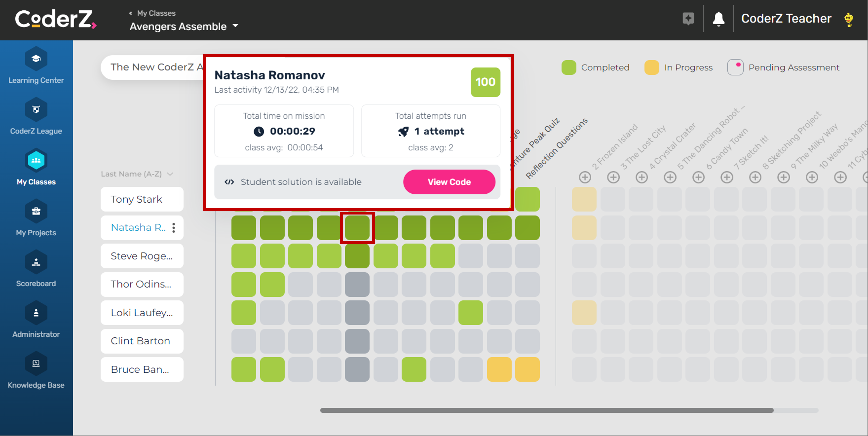Open the Knowledge Base sidebar icon
Image resolution: width=868 pixels, height=436 pixels.
(x=36, y=364)
